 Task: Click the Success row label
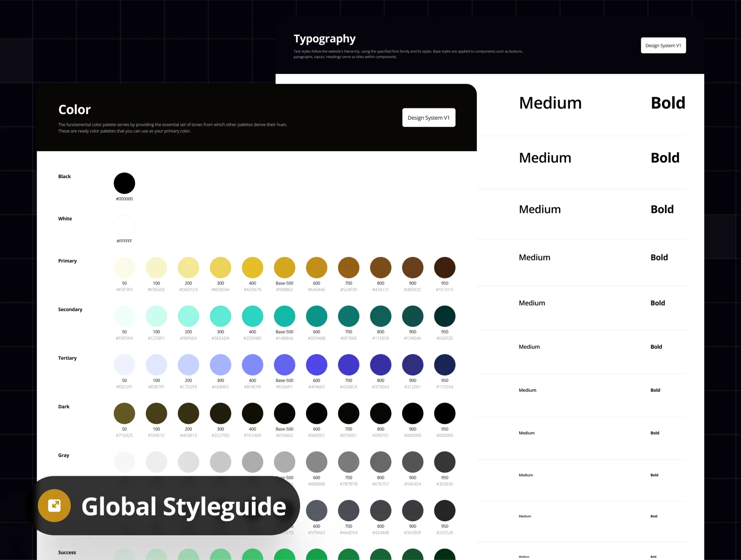(x=67, y=552)
